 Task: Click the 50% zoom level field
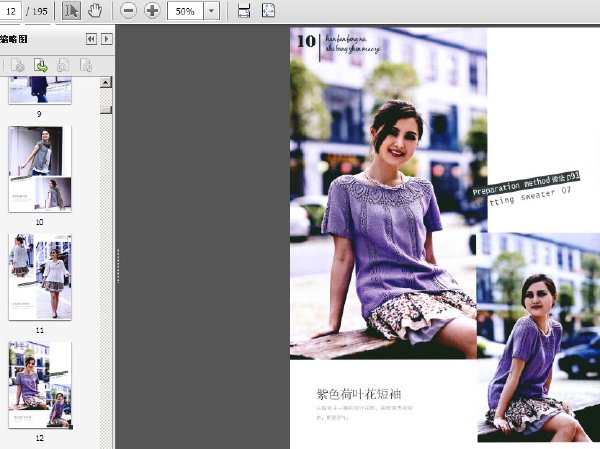pos(185,11)
